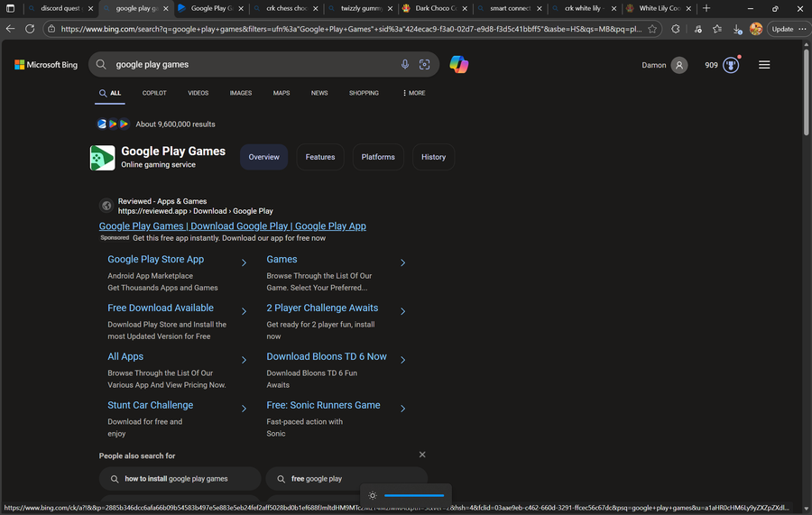
Task: Click chevron next to Games
Action: (403, 263)
